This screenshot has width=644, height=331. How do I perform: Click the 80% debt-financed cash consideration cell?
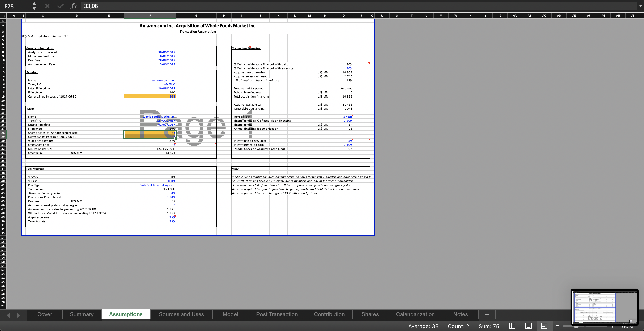(343, 64)
